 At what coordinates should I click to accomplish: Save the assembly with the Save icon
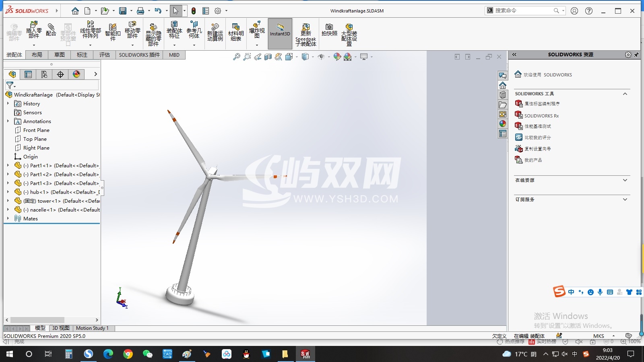[x=123, y=11]
